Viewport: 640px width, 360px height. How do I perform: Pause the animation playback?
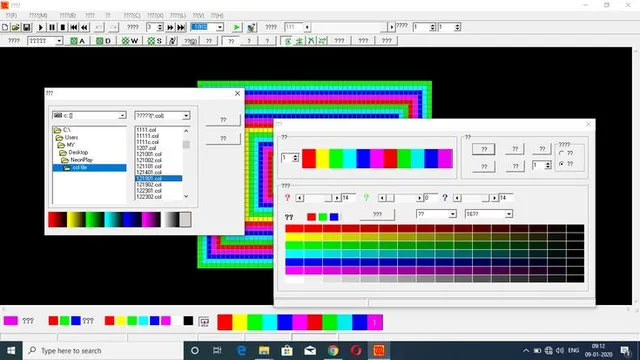coord(52,27)
